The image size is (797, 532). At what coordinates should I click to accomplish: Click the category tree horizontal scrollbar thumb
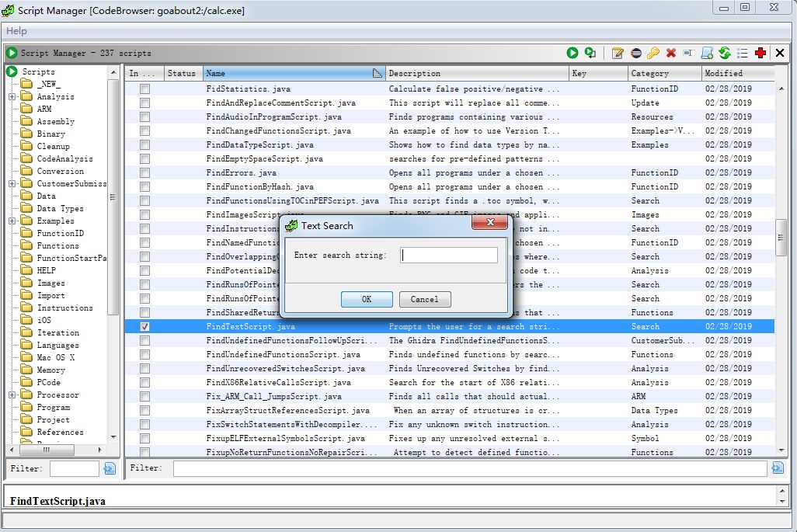pos(47,450)
